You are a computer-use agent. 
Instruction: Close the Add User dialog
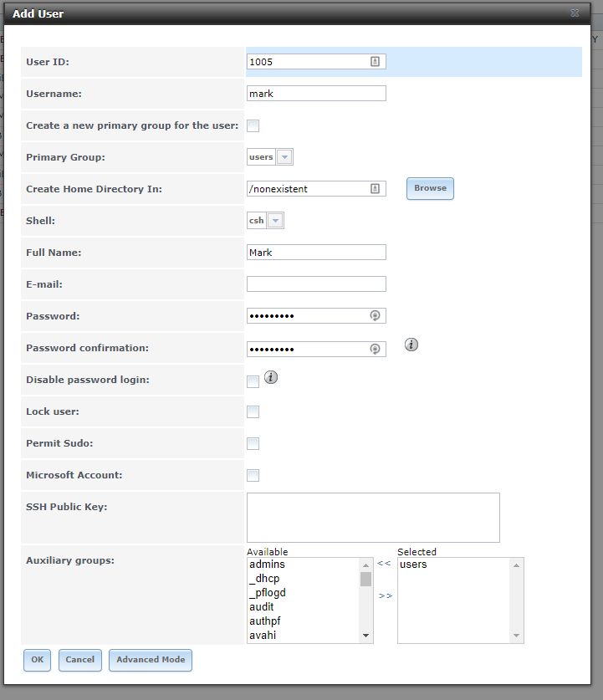pyautogui.click(x=575, y=13)
